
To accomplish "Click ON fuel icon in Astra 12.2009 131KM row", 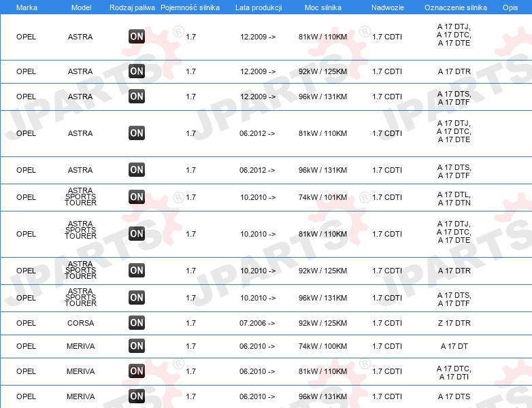I will point(137,97).
